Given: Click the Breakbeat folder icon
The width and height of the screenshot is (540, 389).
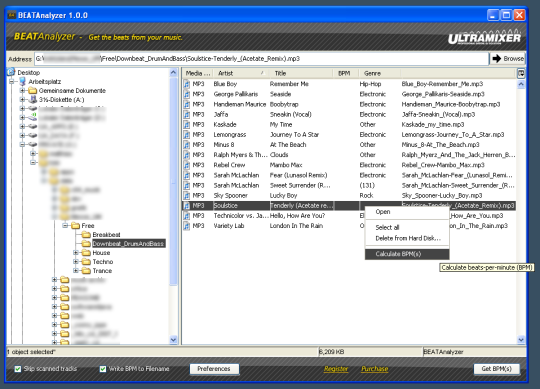Looking at the screenshot, I should (86, 235).
